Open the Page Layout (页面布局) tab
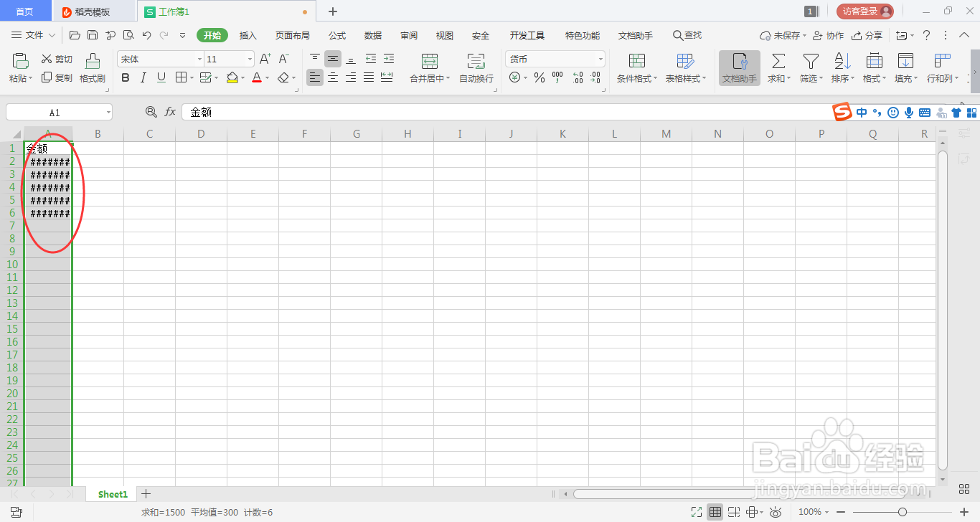Viewport: 980px width, 522px height. point(293,35)
